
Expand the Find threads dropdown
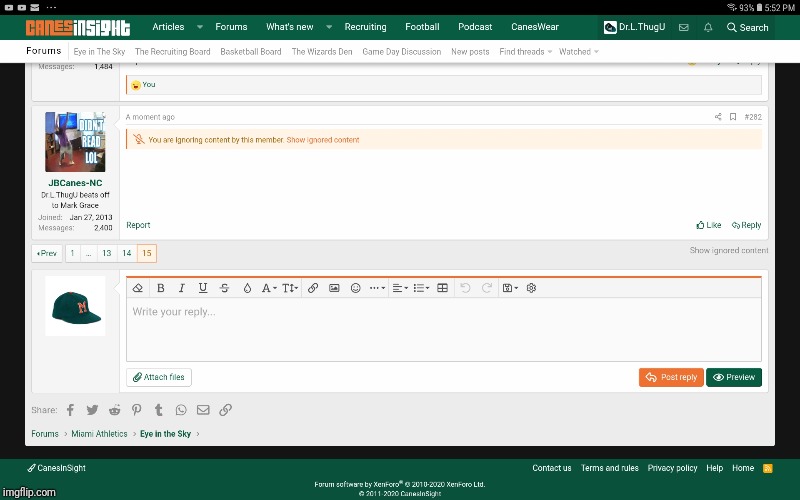tap(525, 51)
